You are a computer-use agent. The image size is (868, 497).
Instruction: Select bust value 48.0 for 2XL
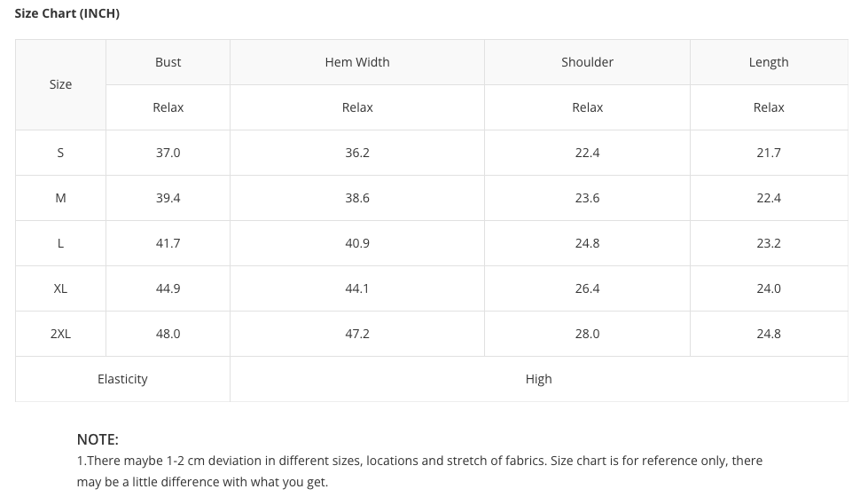coord(168,334)
